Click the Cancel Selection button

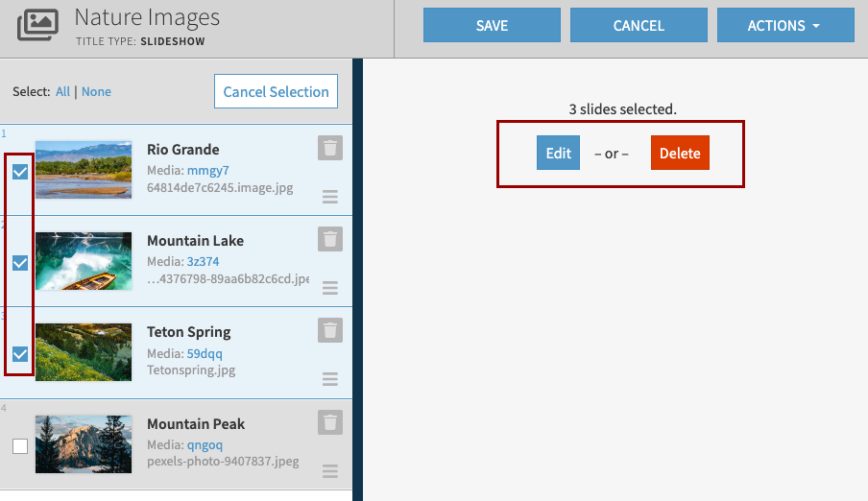pos(276,92)
